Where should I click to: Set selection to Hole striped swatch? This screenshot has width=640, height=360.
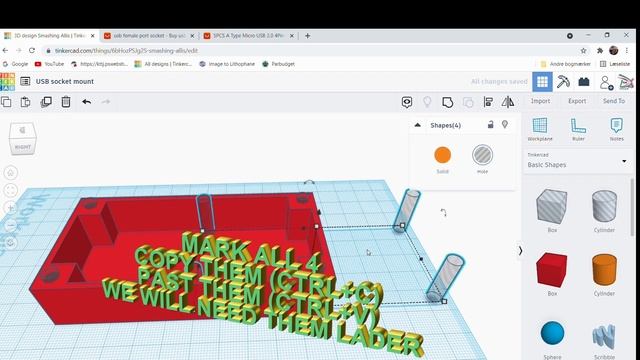(482, 155)
